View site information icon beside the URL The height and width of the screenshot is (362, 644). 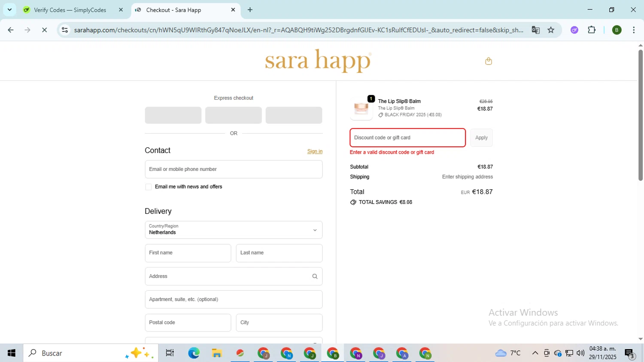pos(65,30)
